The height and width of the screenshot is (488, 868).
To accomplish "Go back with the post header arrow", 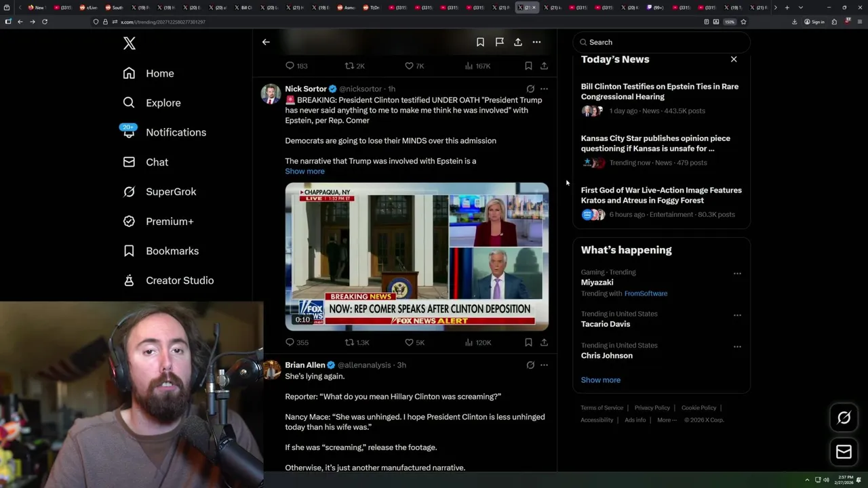I will click(266, 42).
